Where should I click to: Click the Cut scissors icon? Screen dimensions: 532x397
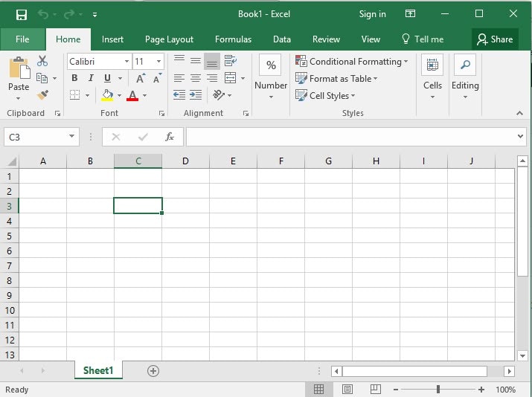pyautogui.click(x=42, y=61)
